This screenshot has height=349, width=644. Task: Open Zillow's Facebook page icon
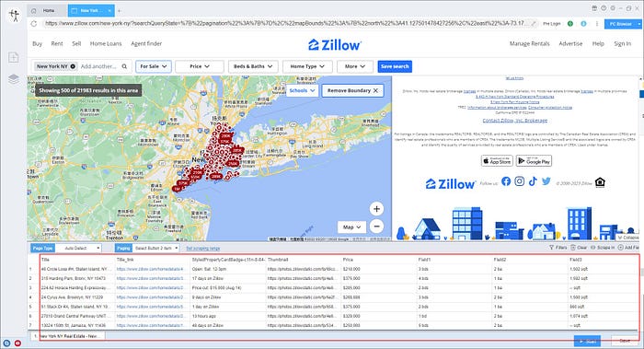[x=506, y=181]
